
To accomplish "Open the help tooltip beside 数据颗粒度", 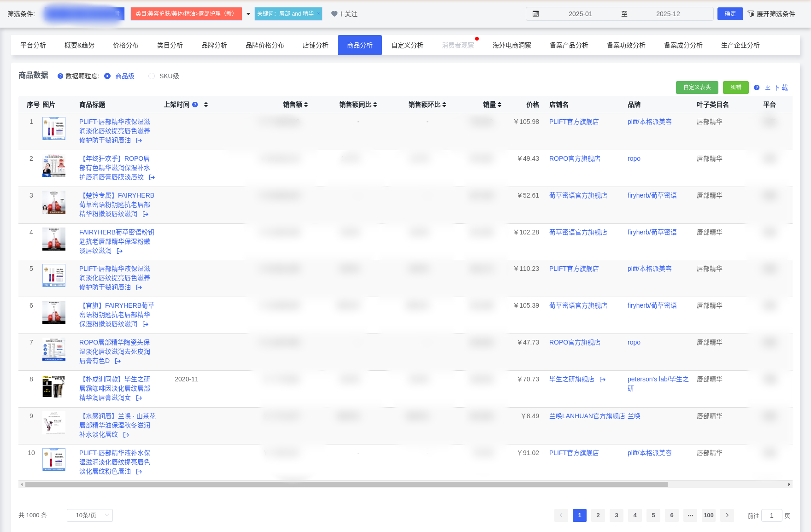I will point(60,76).
